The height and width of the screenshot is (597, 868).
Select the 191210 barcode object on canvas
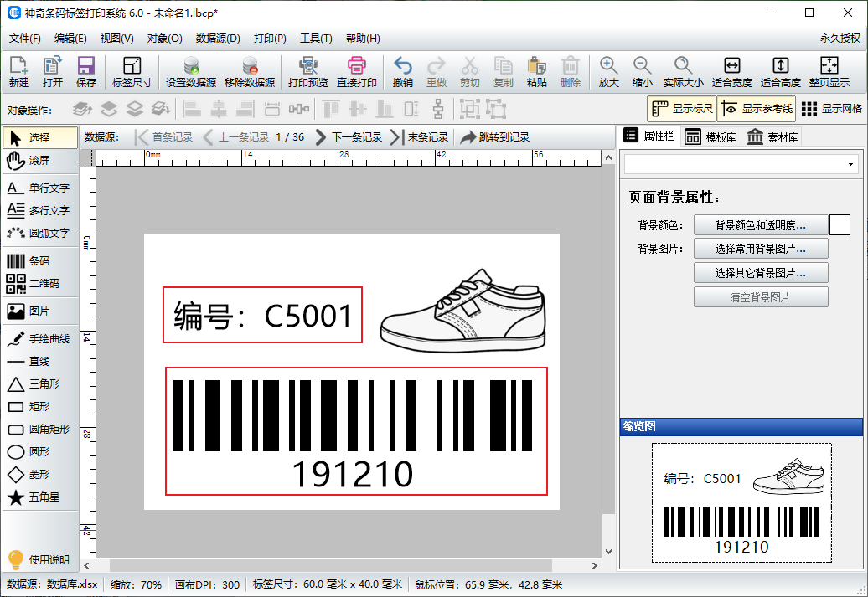click(x=357, y=431)
